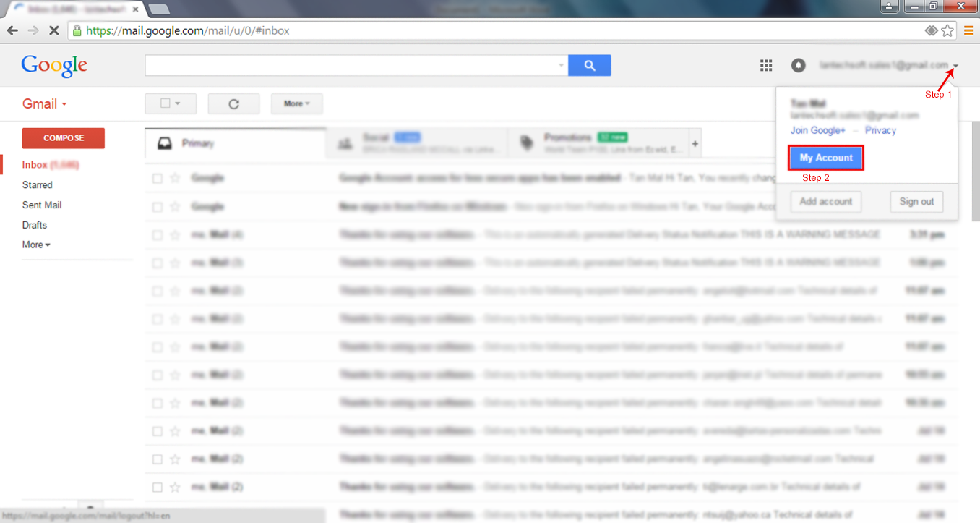Tick the checkbox of the first Google email
Screen dimensions: 980x523
(x=158, y=178)
